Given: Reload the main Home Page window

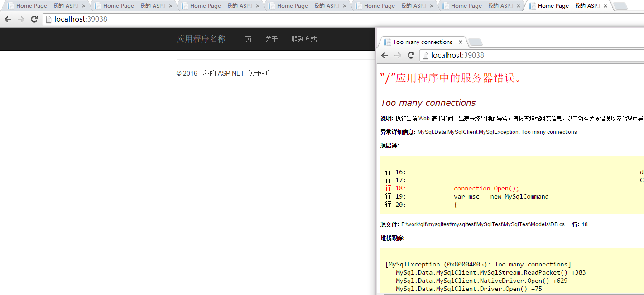Looking at the screenshot, I should 34,19.
